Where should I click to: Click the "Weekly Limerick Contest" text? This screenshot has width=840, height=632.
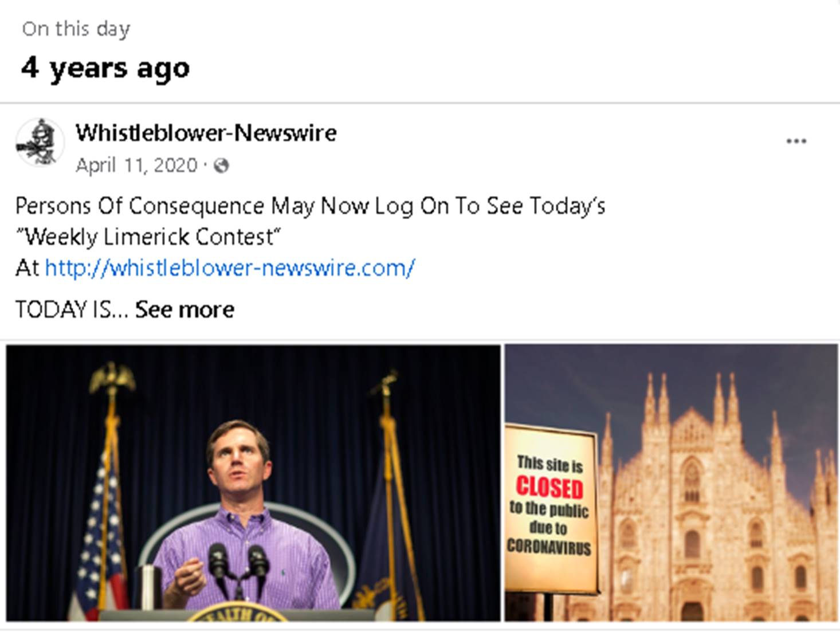148,237
